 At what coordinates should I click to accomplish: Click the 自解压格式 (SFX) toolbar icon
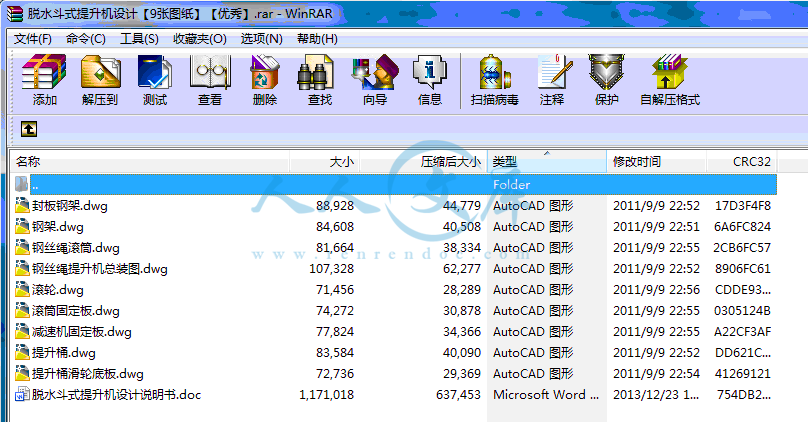click(670, 72)
